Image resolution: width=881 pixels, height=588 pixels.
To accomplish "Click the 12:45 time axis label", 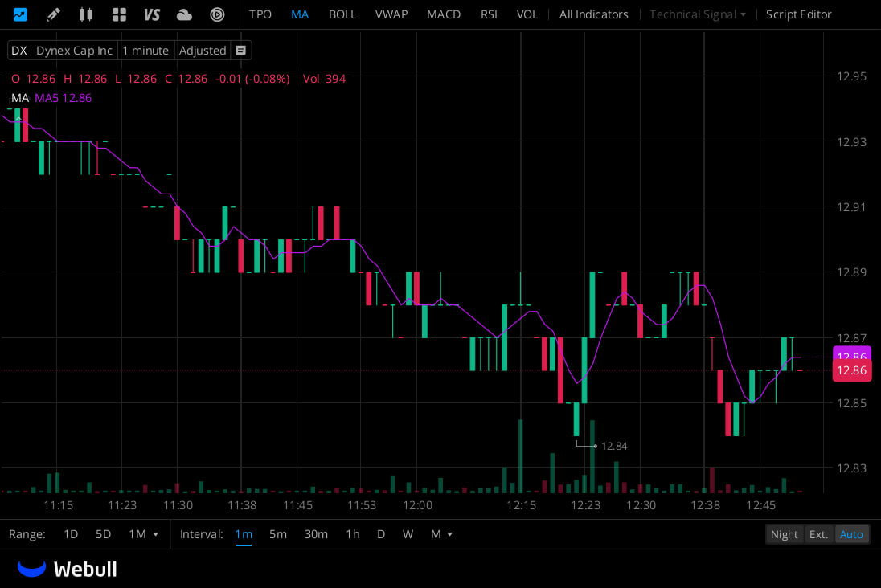I will 760,505.
